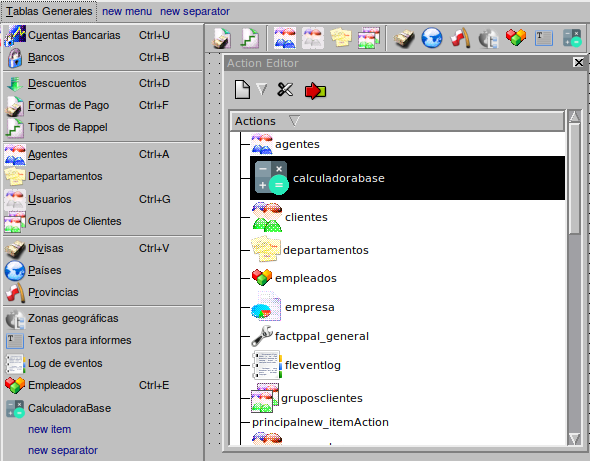Click the calculator icon in top toolbar

tap(572, 38)
